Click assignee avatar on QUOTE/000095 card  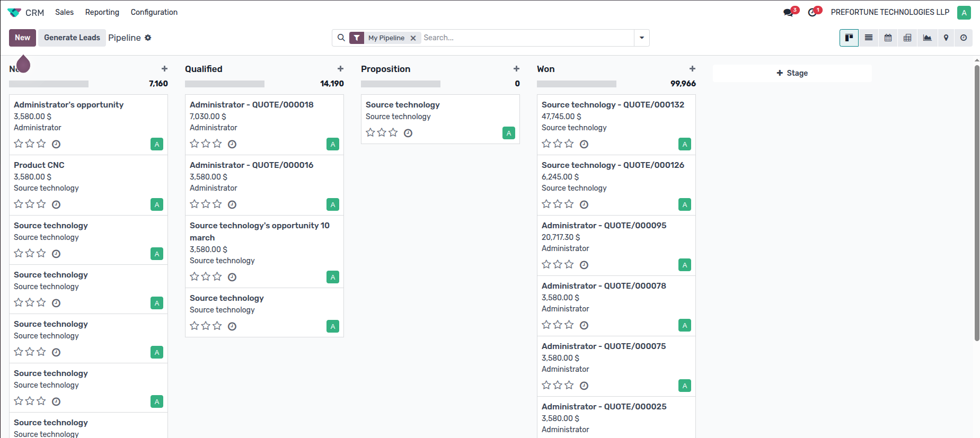685,265
